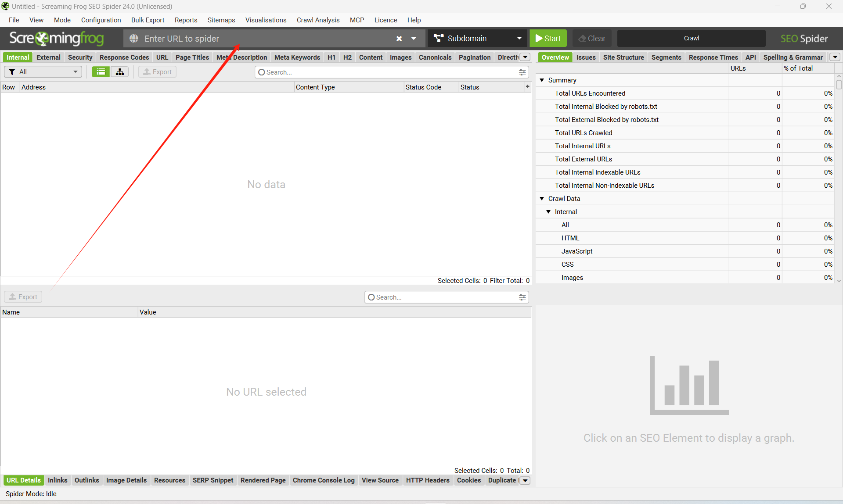Collapse the Summary section
This screenshot has height=504, width=843.
pos(542,80)
